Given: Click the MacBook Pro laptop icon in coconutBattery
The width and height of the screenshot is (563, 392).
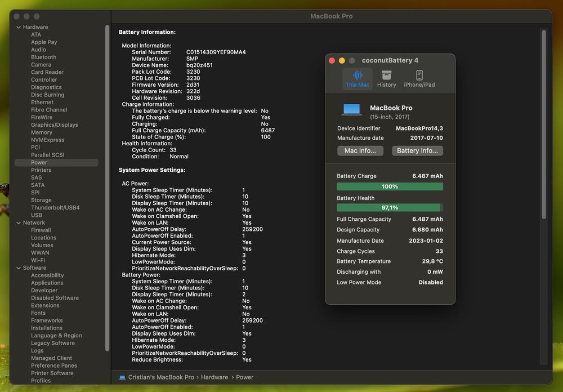Looking at the screenshot, I should tap(351, 109).
